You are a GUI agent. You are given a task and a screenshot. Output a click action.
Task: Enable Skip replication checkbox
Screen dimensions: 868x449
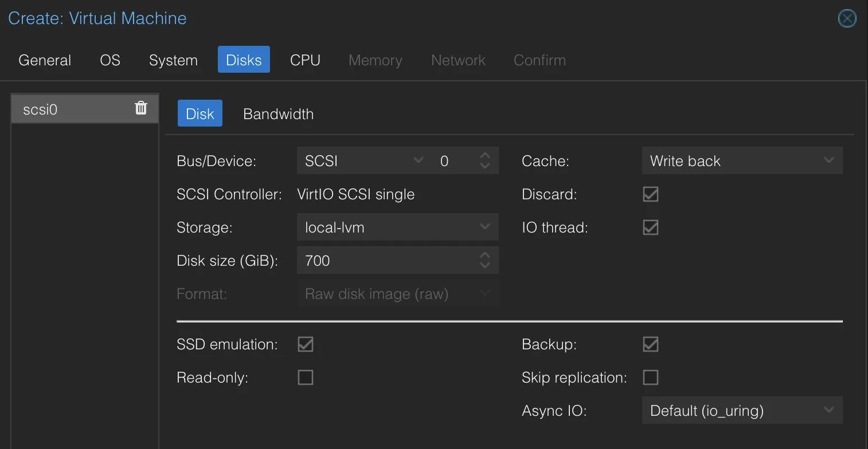coord(651,377)
